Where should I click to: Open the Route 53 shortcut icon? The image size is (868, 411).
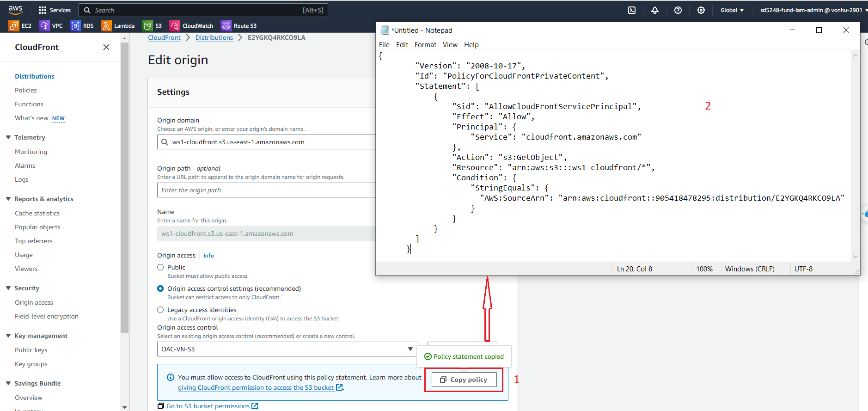226,26
